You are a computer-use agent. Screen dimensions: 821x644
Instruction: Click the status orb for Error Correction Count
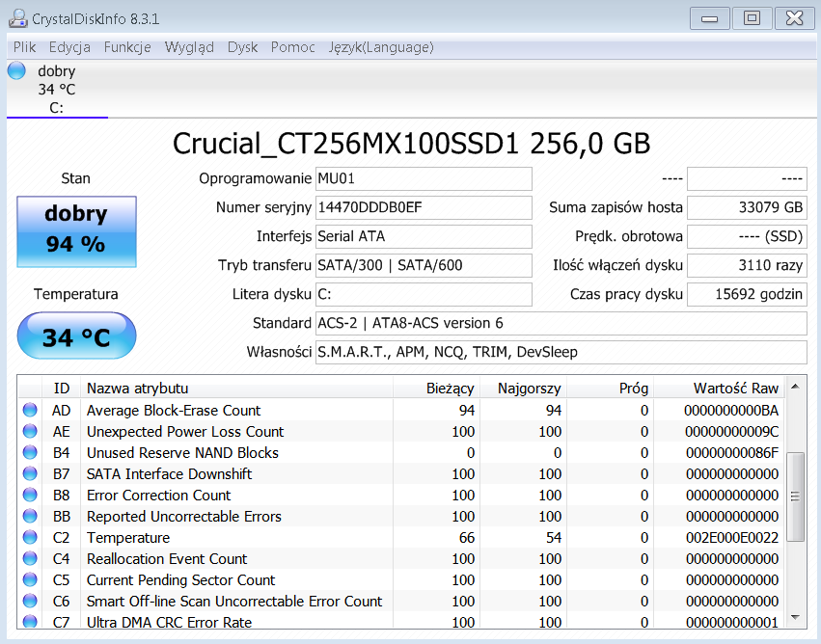pyautogui.click(x=30, y=495)
